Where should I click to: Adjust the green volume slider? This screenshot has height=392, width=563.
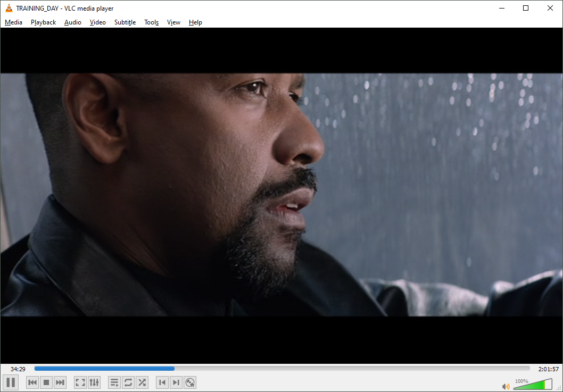(x=533, y=385)
